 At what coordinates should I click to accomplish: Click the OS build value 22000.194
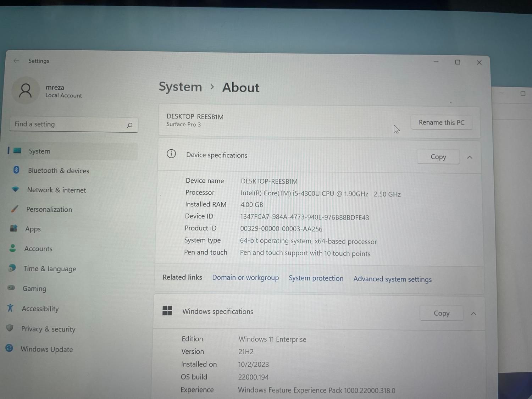253,377
